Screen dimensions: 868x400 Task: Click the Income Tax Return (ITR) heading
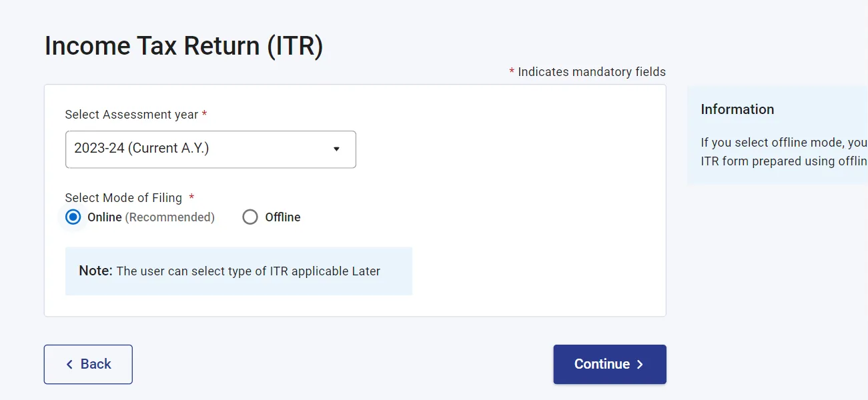point(184,46)
